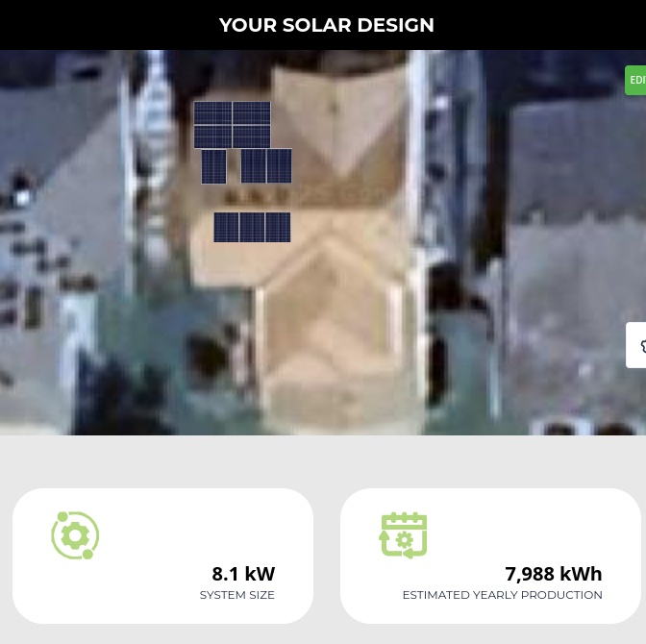Select the top-right panel in the four-panel array
Viewport: 646px width, 644px height.
pos(251,112)
